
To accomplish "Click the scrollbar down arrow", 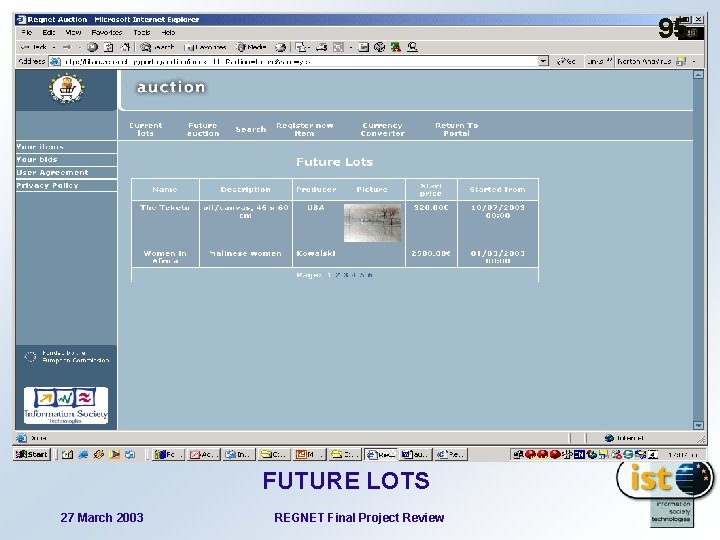I will [x=698, y=426].
